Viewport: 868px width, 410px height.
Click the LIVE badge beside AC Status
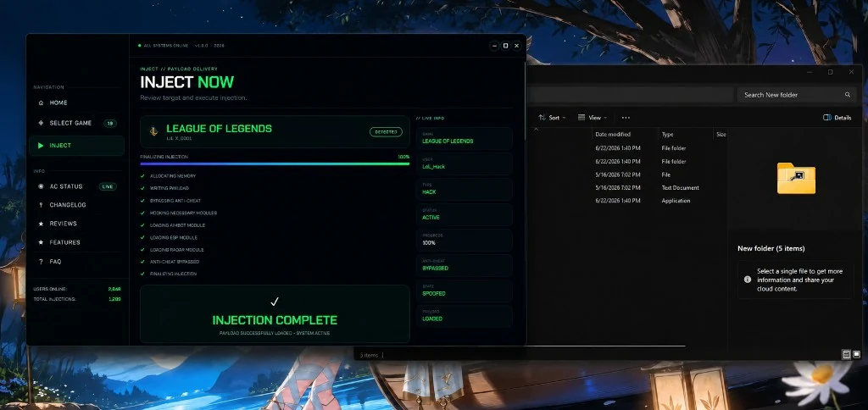click(x=108, y=187)
